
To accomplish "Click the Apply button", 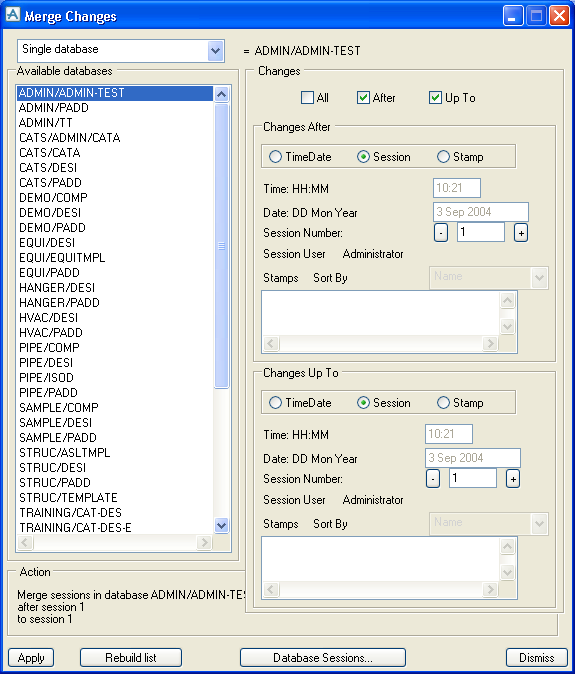I will 31,658.
